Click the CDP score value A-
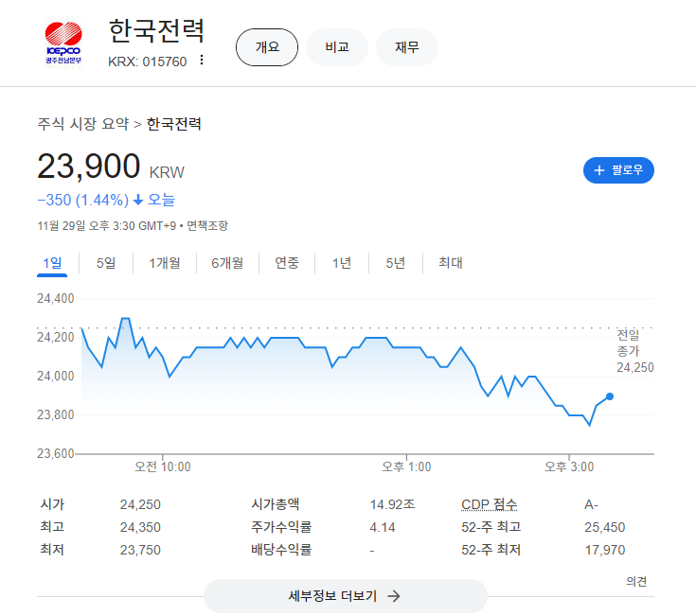 click(x=591, y=504)
